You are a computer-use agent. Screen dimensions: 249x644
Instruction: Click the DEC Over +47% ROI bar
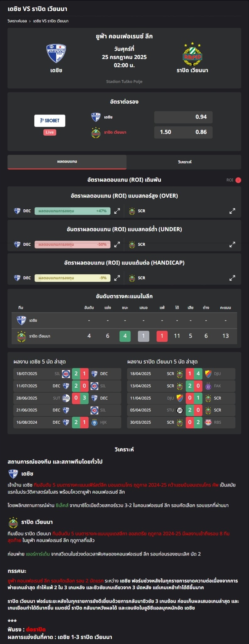click(x=73, y=211)
